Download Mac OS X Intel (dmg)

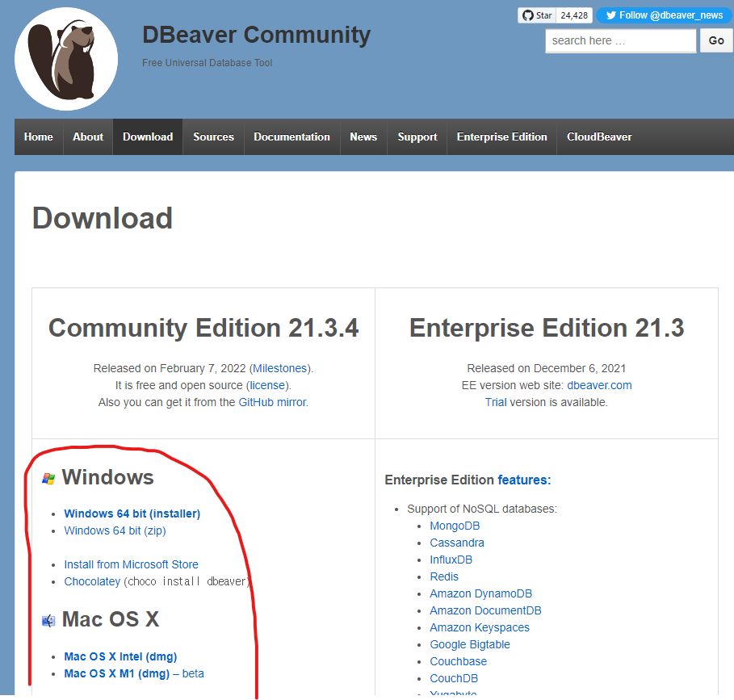coord(120,656)
